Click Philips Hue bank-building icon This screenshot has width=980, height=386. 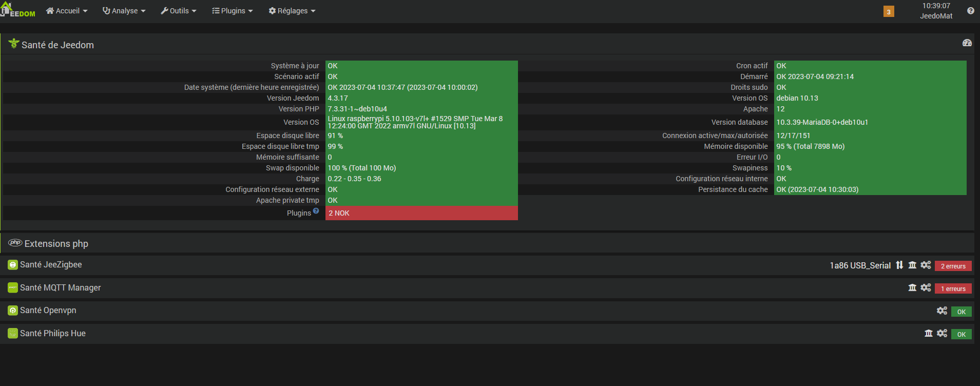coord(929,333)
